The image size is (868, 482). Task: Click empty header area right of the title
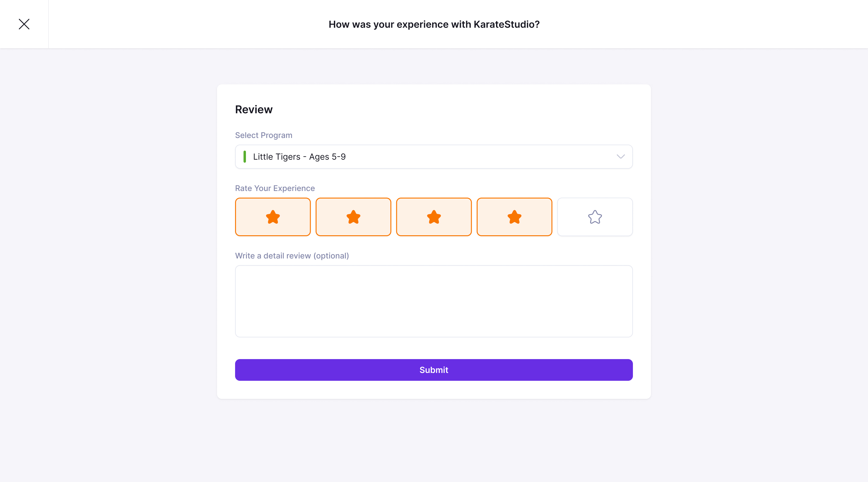(708, 24)
